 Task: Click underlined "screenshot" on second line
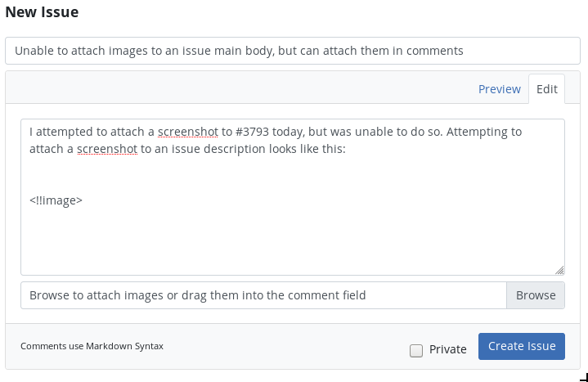pos(107,149)
